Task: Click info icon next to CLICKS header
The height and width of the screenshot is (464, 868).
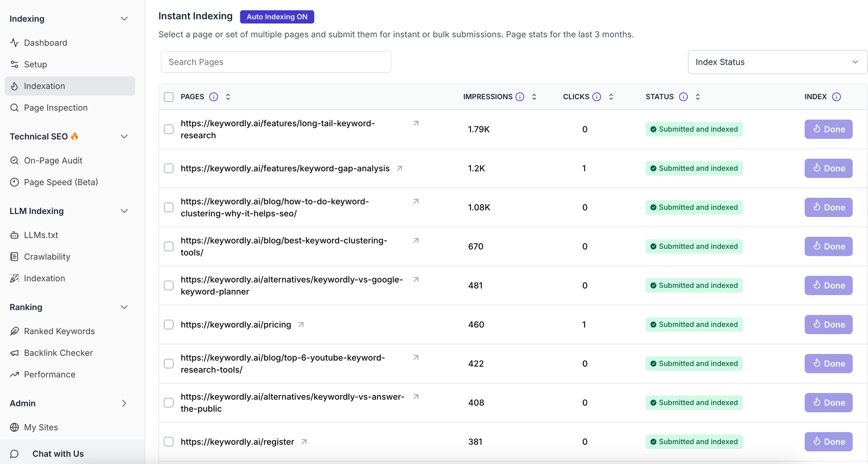Action: pyautogui.click(x=597, y=97)
